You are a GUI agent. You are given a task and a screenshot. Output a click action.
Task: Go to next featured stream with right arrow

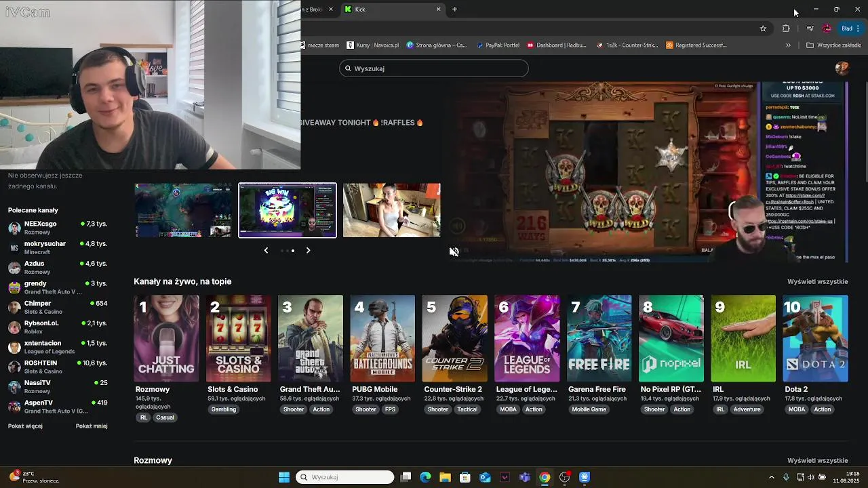(308, 250)
